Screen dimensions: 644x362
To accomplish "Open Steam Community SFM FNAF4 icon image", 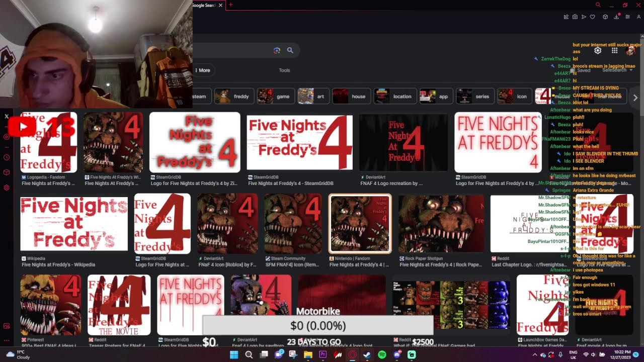I will click(293, 223).
